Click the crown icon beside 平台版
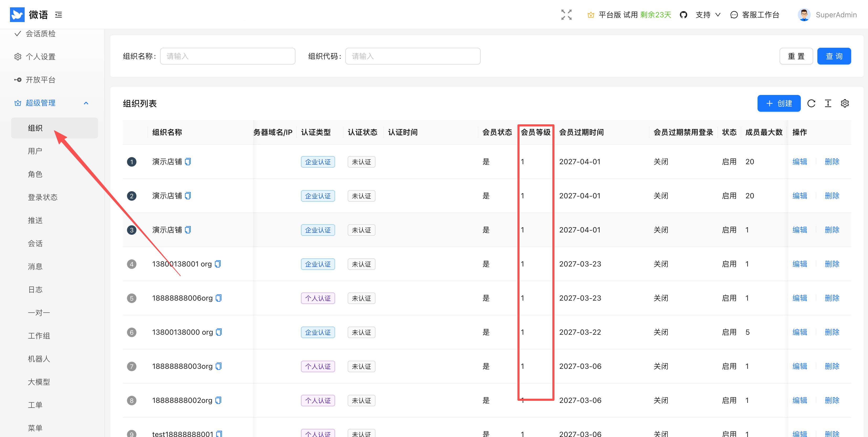Screen dimensions: 868x437 click(x=591, y=15)
